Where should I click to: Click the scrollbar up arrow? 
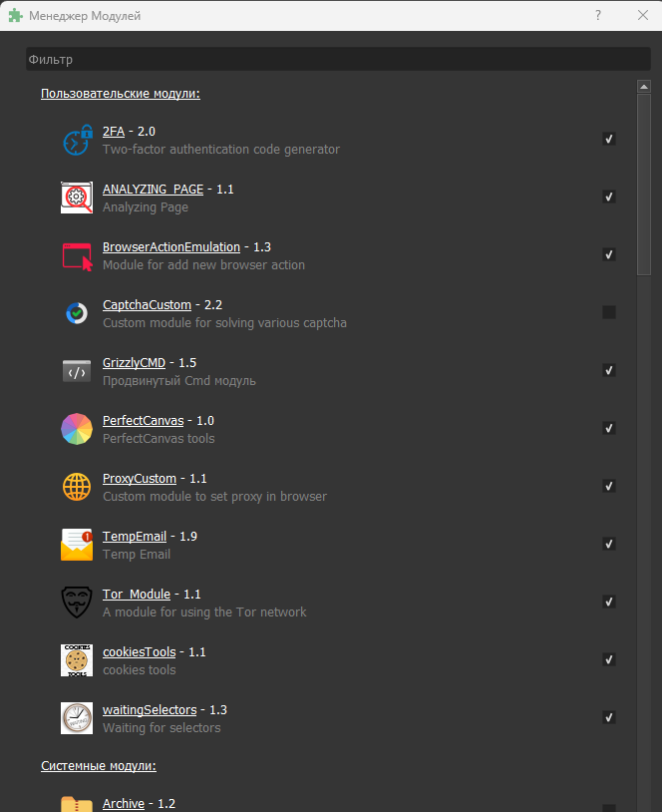point(644,87)
